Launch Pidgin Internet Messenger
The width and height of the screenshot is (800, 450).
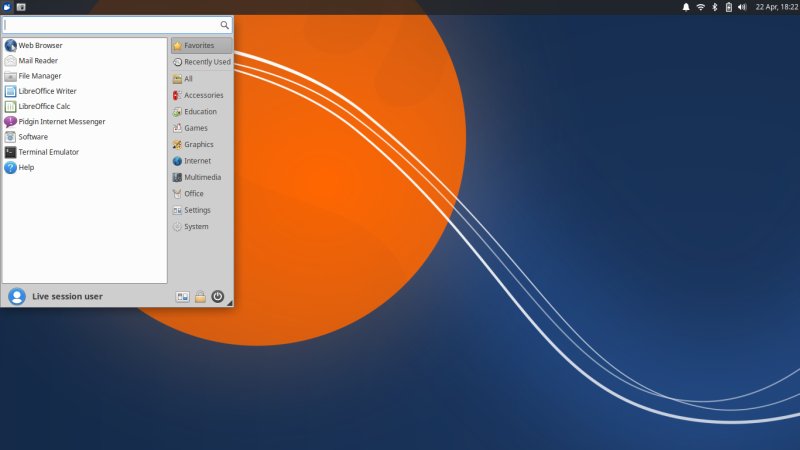coord(85,121)
